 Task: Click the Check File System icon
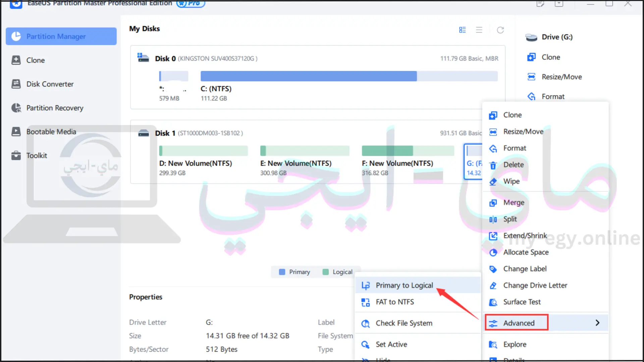366,323
